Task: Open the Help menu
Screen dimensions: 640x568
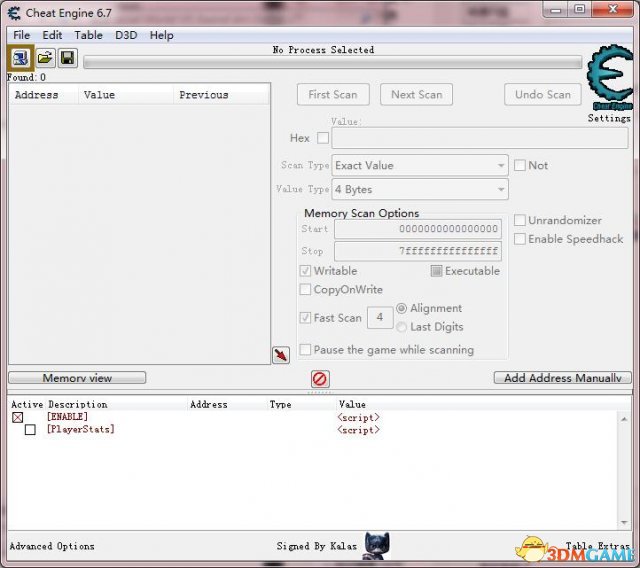Action: click(x=161, y=35)
